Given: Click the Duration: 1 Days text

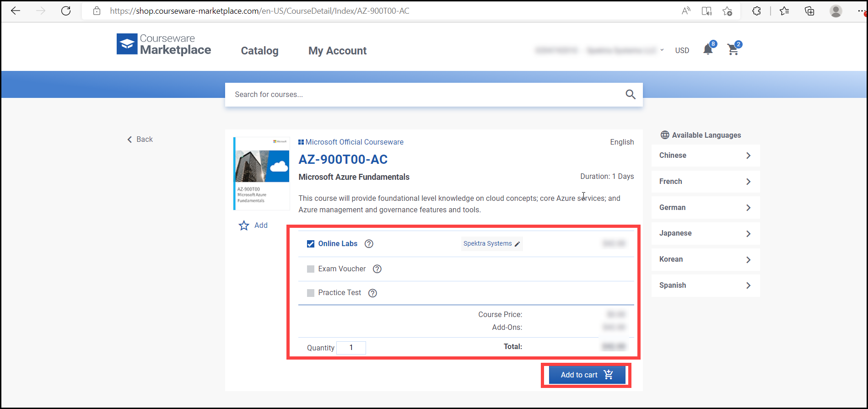Looking at the screenshot, I should [607, 177].
